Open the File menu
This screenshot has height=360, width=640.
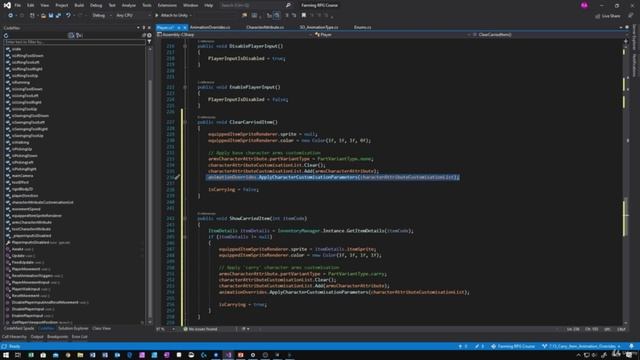(17, 5)
